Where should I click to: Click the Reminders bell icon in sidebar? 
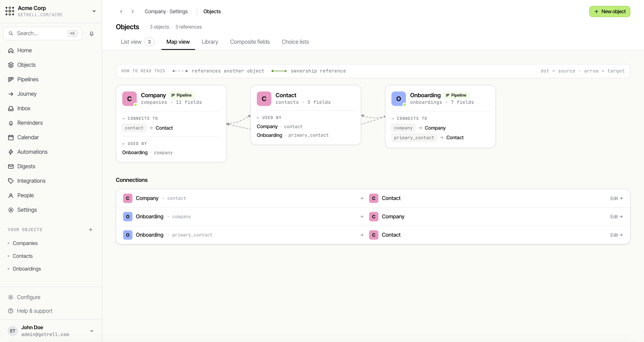[11, 123]
